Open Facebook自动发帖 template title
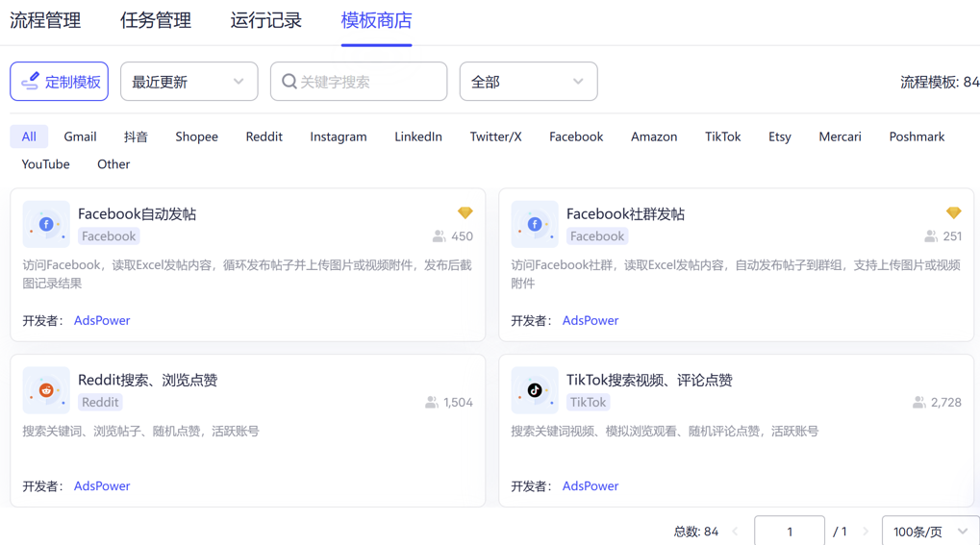 (137, 213)
